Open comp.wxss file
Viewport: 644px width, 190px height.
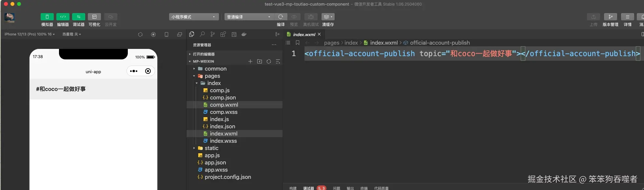pos(234,112)
